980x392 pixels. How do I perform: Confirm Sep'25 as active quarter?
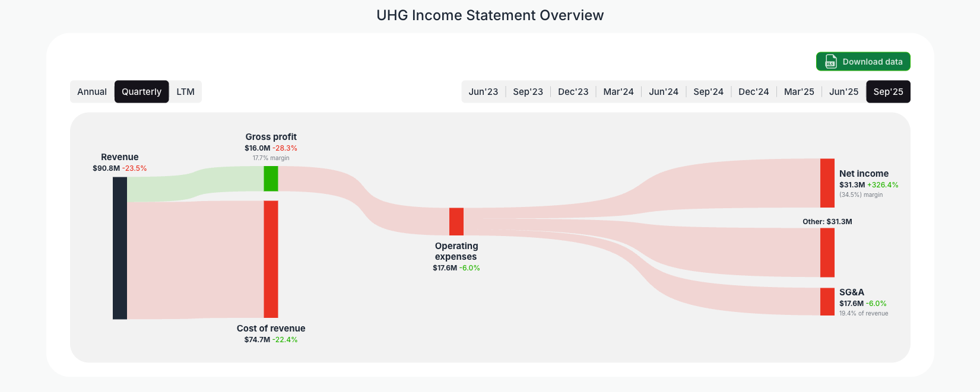coord(888,91)
